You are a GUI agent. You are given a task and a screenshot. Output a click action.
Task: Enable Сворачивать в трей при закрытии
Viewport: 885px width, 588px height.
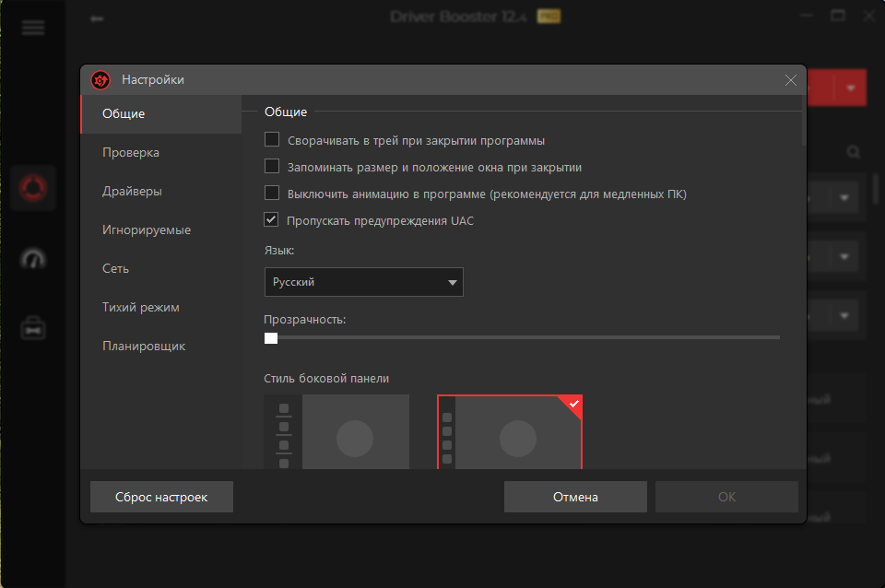click(272, 139)
